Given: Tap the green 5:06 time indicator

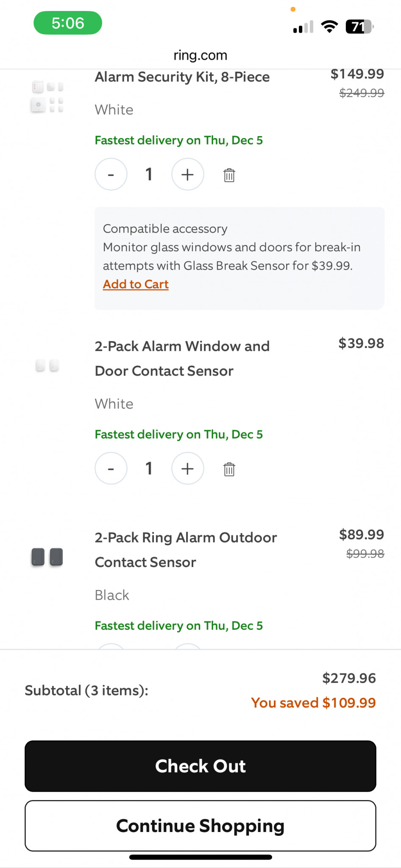Looking at the screenshot, I should tap(68, 23).
